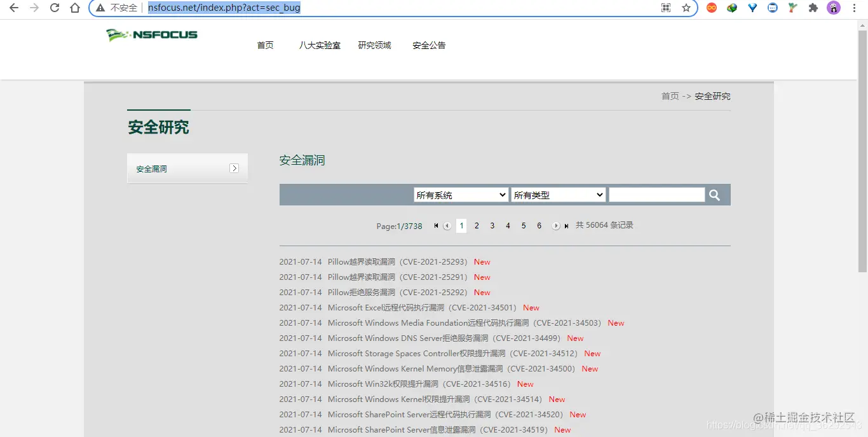Click the magnifier search button
This screenshot has height=437, width=868.
(714, 195)
